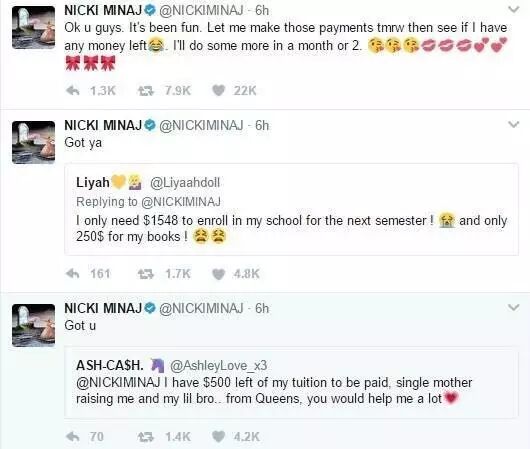
Task: Click the @NICKIMINAJ handle in first tweet
Action: coord(201,10)
